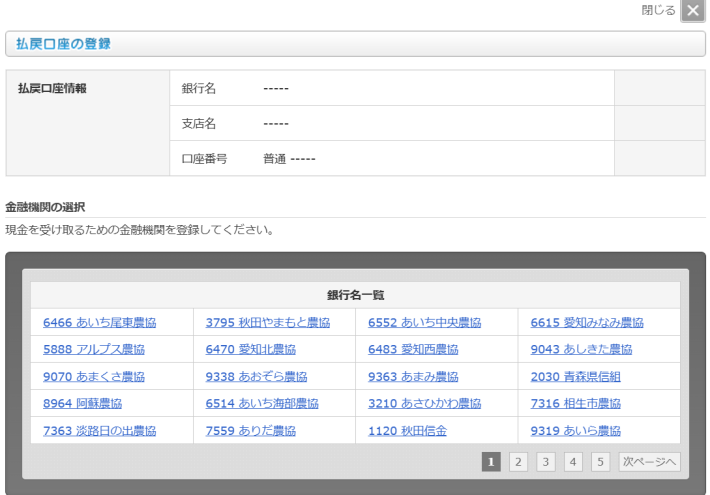Image resolution: width=710 pixels, height=495 pixels.
Task: Pick 8964 阿蘇農協 from list
Action: tap(83, 403)
